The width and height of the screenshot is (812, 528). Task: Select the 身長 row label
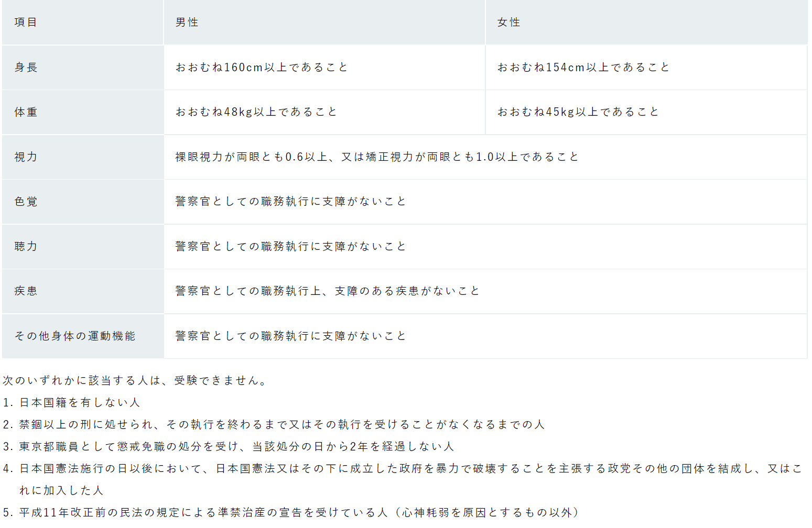(26, 68)
